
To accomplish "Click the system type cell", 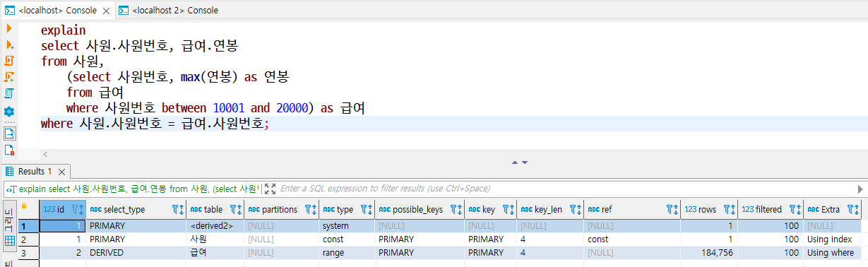I will pos(347,226).
